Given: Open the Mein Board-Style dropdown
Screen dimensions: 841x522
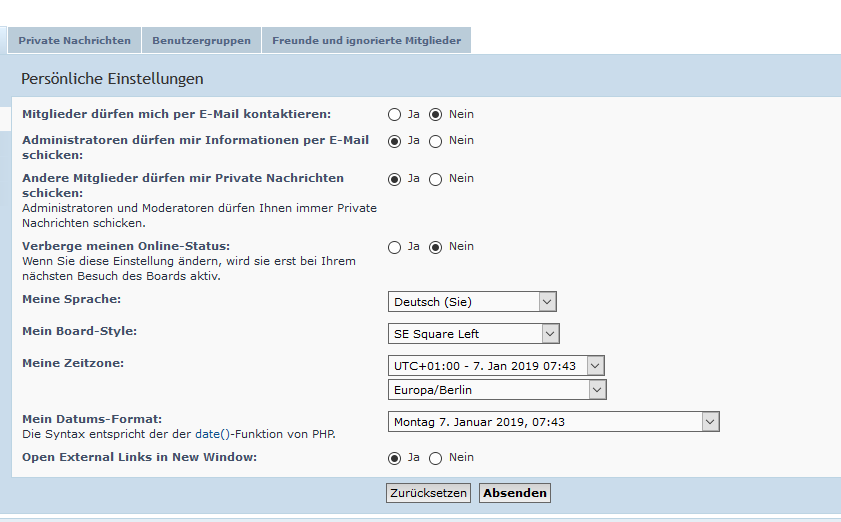Looking at the screenshot, I should point(474,334).
